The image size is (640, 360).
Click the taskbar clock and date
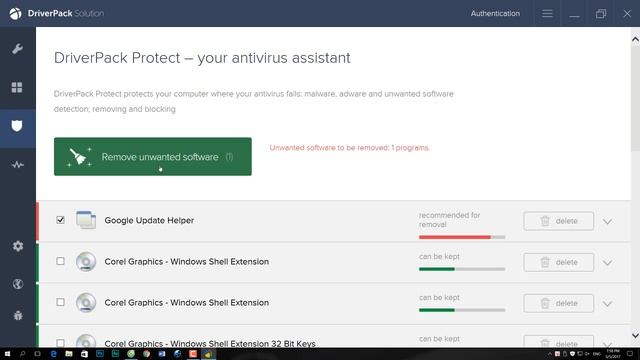click(613, 354)
